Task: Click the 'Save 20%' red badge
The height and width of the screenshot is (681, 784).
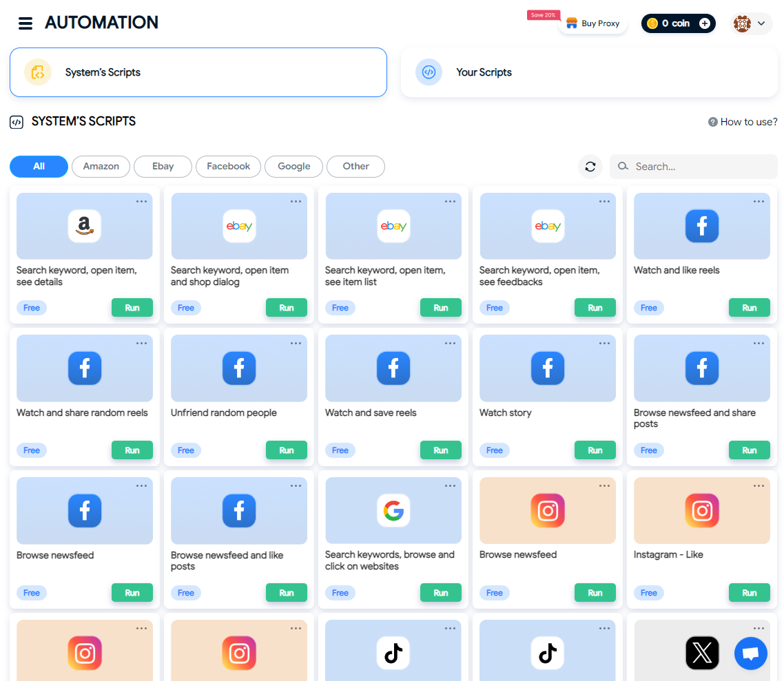Action: [x=544, y=15]
